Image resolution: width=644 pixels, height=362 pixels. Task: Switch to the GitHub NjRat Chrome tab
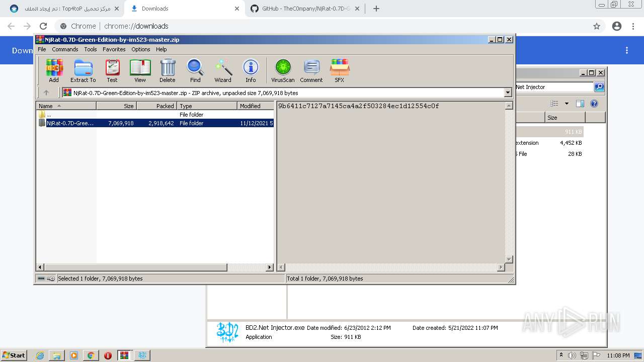pyautogui.click(x=305, y=9)
